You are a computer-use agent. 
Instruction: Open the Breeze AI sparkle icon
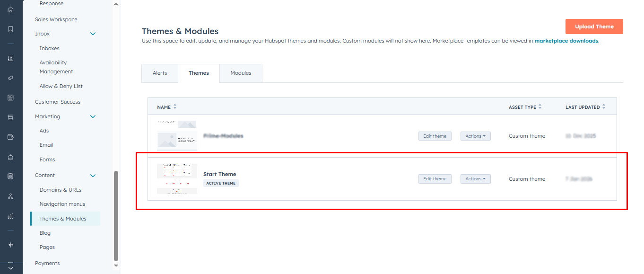[x=10, y=245]
